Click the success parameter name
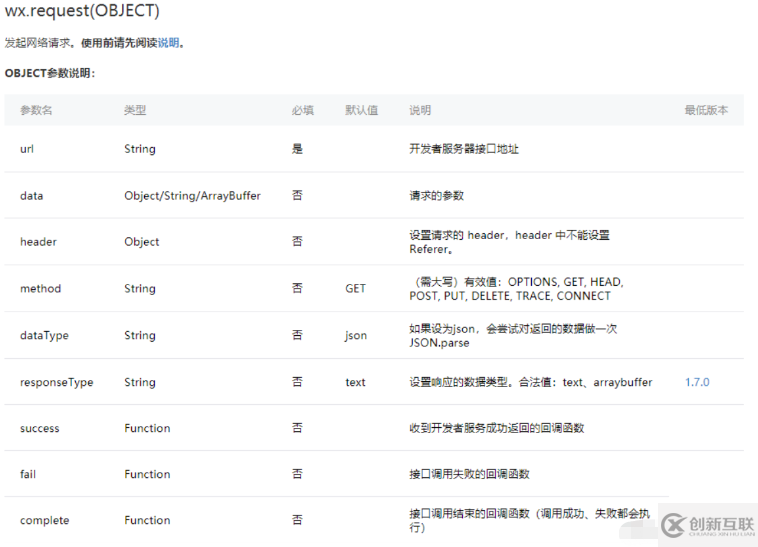This screenshot has width=758, height=547. click(x=40, y=428)
